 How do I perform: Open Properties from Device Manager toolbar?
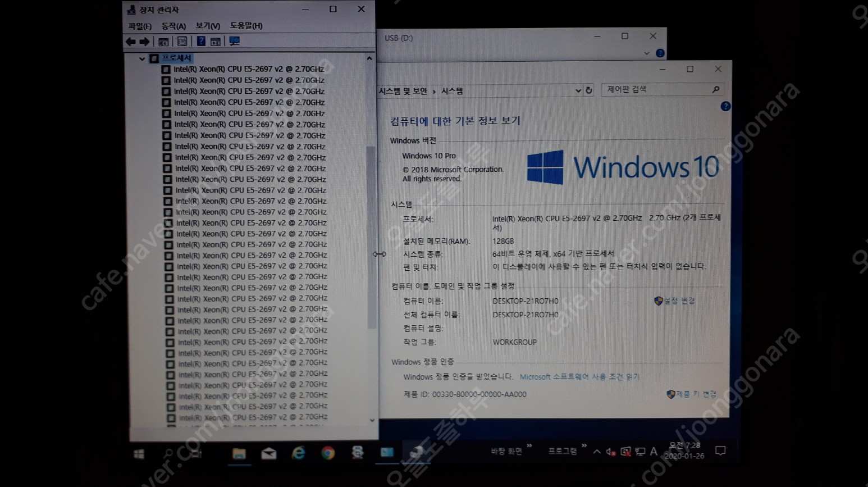182,42
